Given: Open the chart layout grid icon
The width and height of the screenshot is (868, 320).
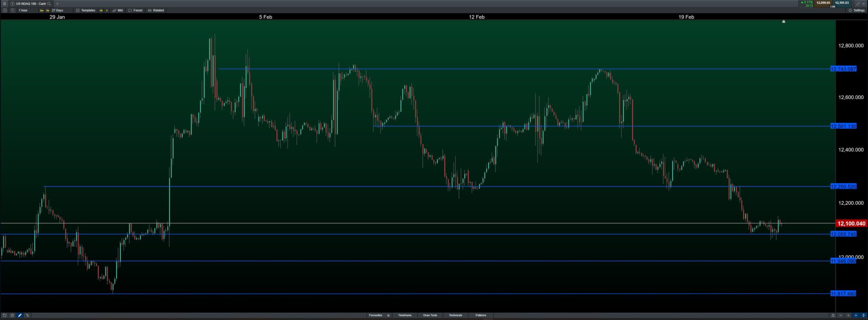Looking at the screenshot, I should click(x=13, y=10).
